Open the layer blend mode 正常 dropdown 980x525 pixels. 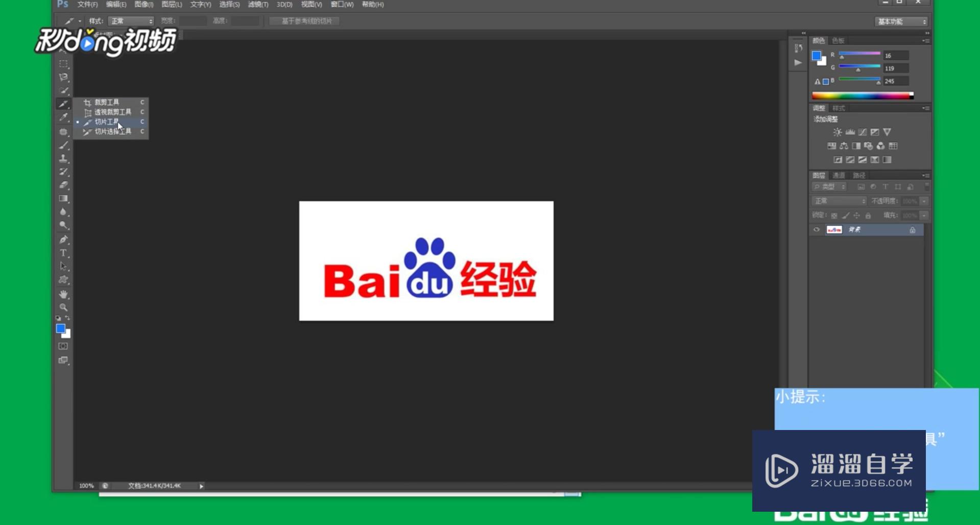[839, 201]
